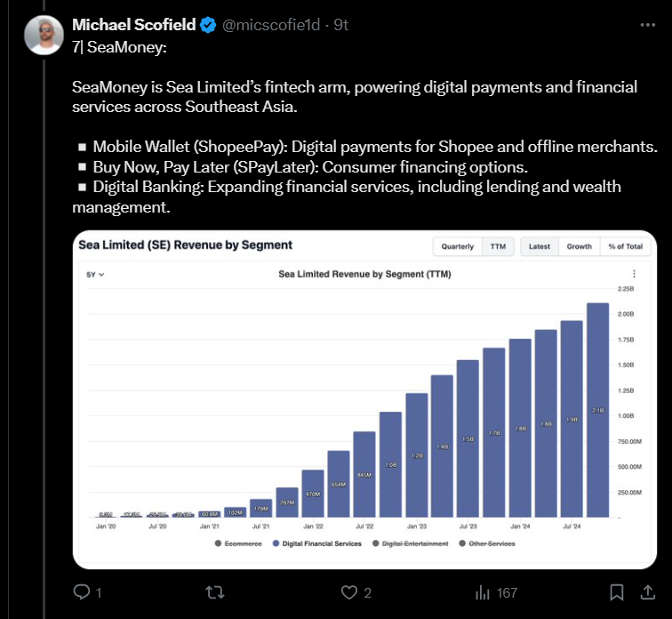Click the reply comment icon
This screenshot has height=619, width=672.
81,591
